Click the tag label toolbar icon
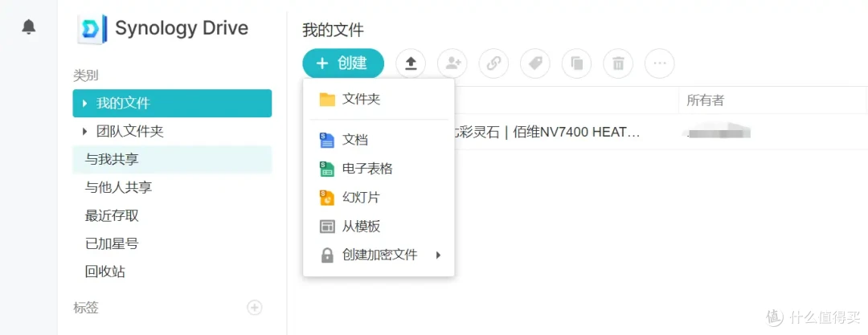Screen dimensions: 868x335 click(535, 63)
